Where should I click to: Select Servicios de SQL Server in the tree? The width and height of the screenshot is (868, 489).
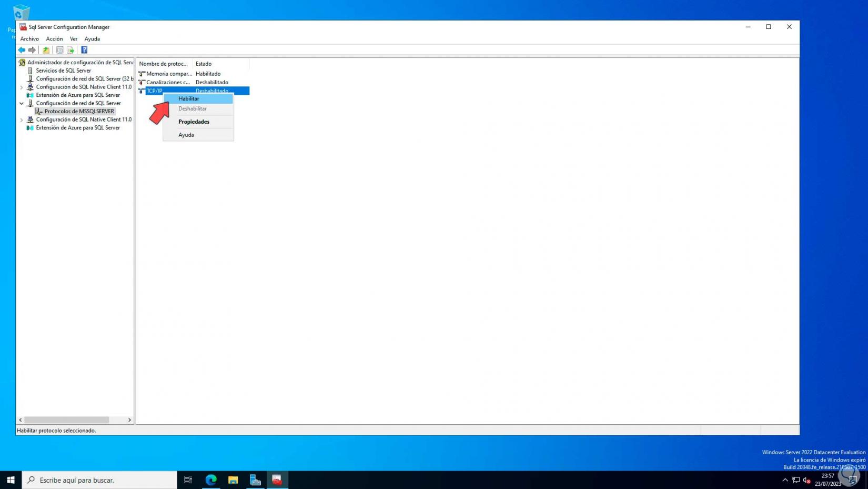(x=64, y=71)
